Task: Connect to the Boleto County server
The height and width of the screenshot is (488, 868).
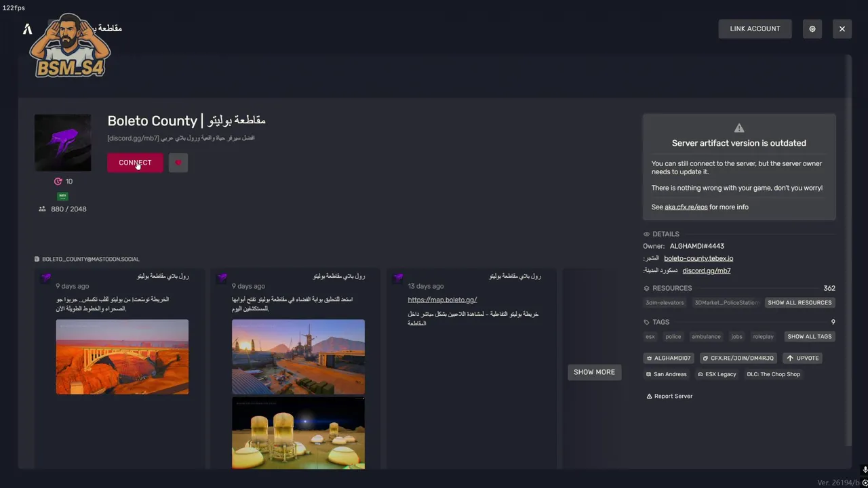Action: point(135,163)
